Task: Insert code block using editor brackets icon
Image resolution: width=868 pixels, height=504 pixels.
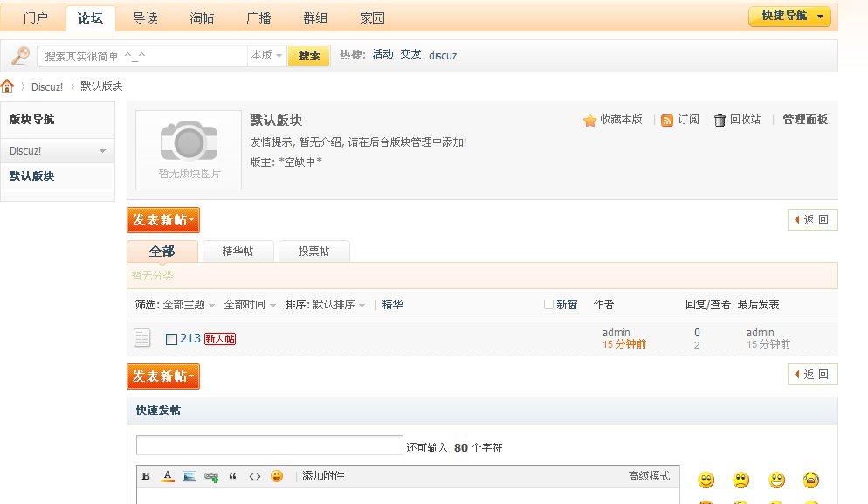Action: coord(255,476)
